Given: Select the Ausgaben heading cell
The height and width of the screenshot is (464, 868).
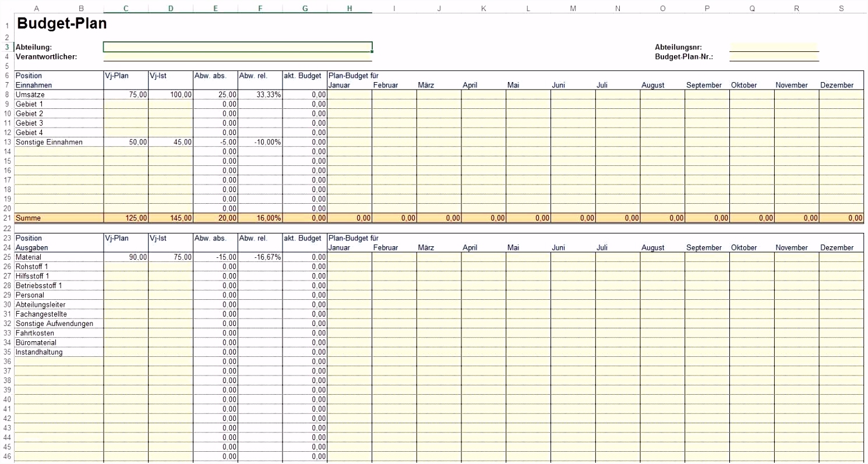Looking at the screenshot, I should point(58,247).
